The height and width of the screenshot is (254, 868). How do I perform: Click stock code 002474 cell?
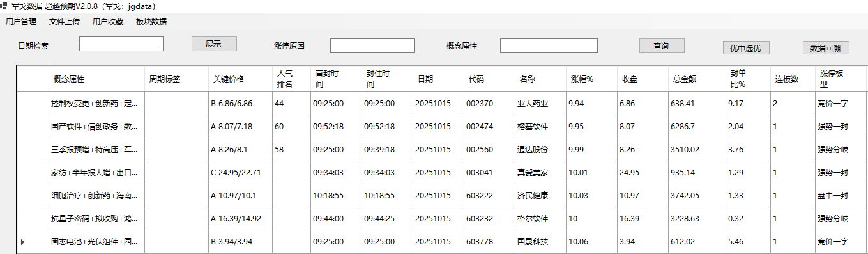pos(490,127)
